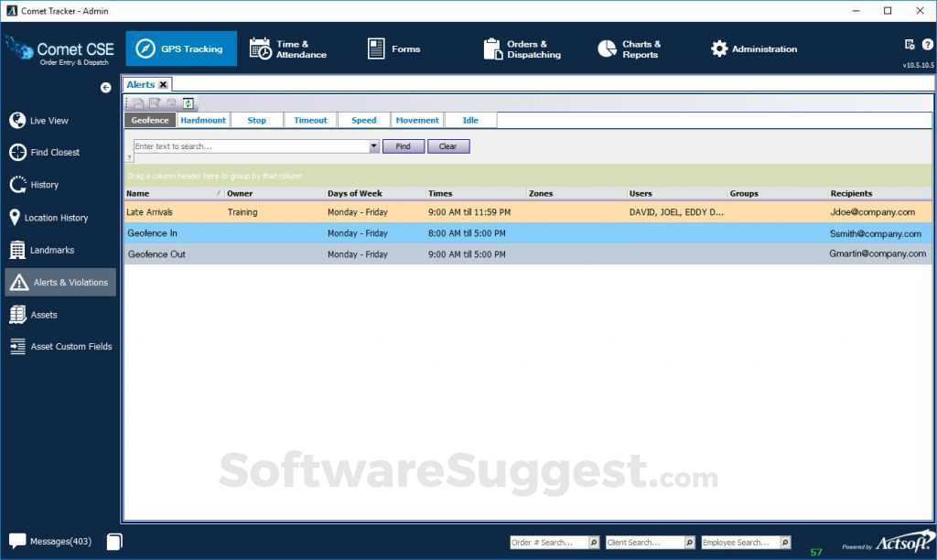
Task: Open the search history dropdown arrow
Action: 373,145
